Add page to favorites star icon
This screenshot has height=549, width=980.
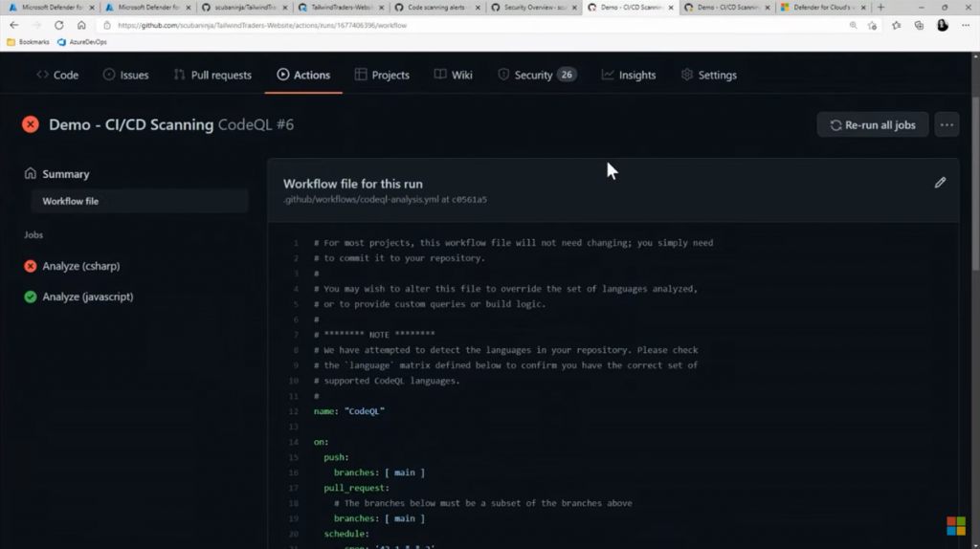coord(872,25)
